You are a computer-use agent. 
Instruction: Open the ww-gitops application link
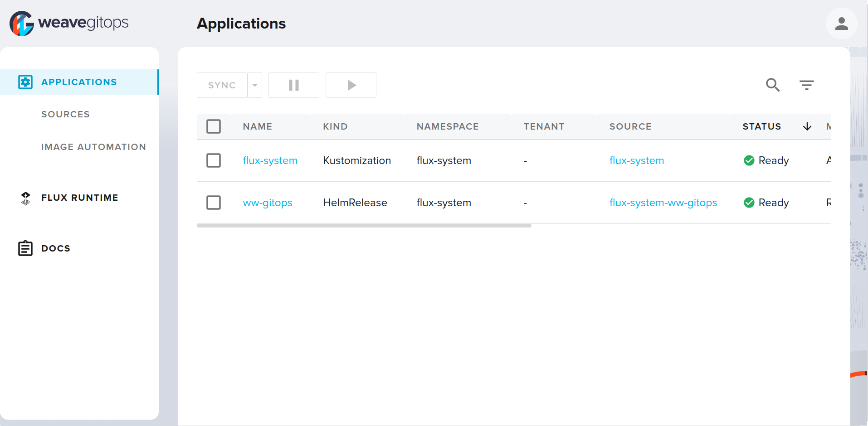tap(267, 203)
